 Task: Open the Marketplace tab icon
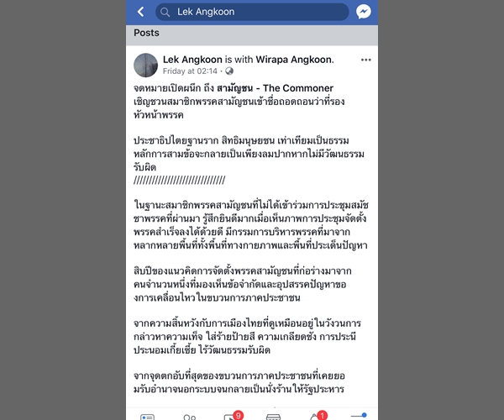(x=273, y=417)
